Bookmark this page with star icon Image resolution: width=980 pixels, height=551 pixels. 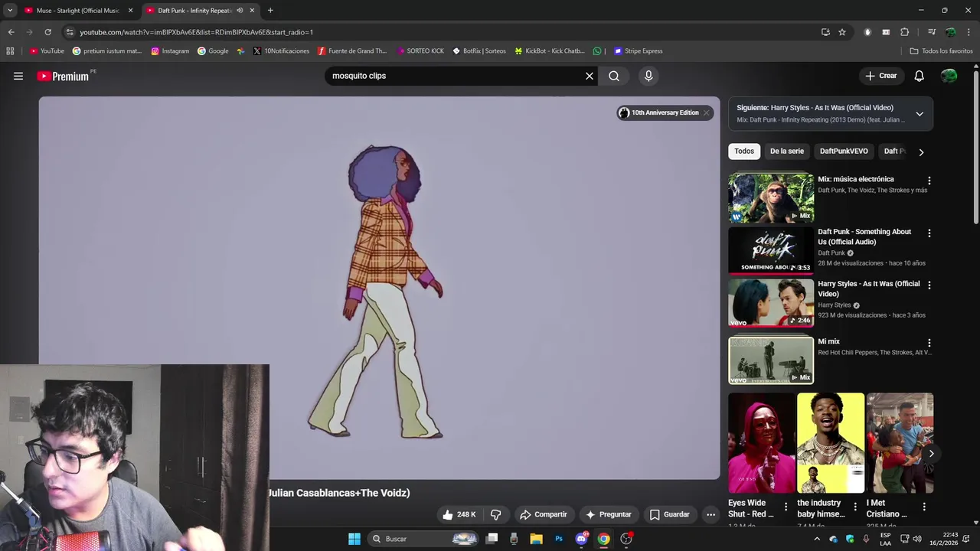[842, 32]
